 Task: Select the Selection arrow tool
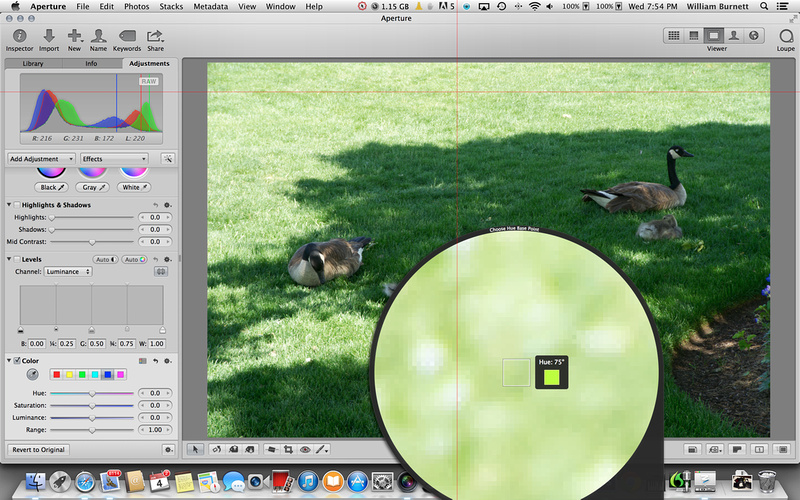pyautogui.click(x=195, y=449)
